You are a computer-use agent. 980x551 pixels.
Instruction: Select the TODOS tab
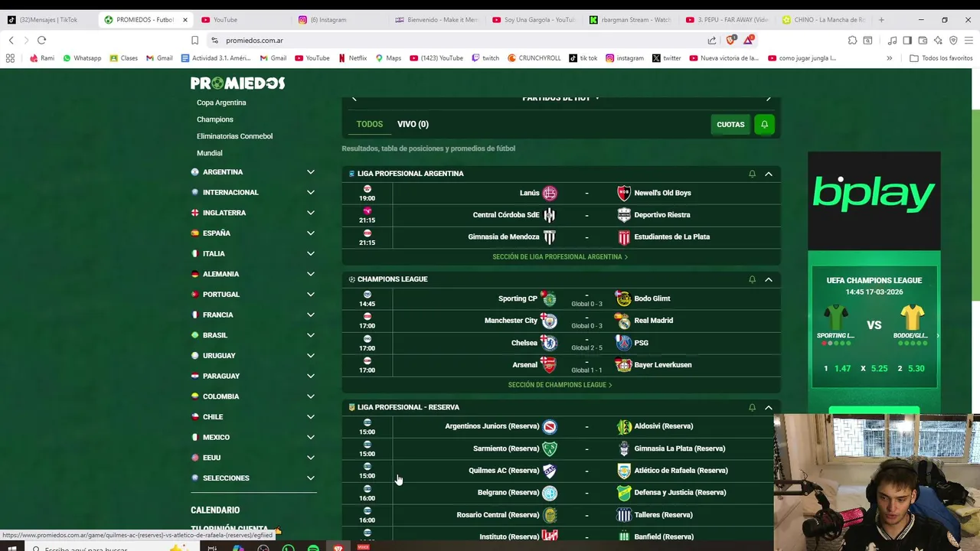click(x=370, y=124)
